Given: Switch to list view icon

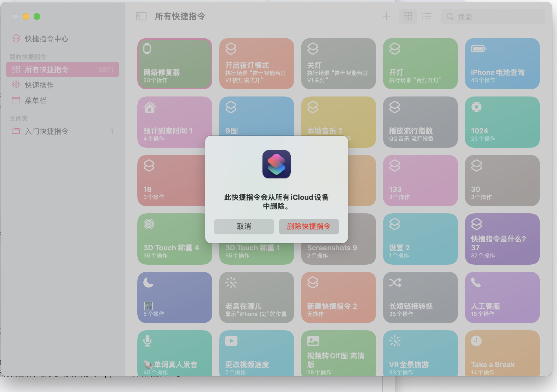Looking at the screenshot, I should coord(427,16).
